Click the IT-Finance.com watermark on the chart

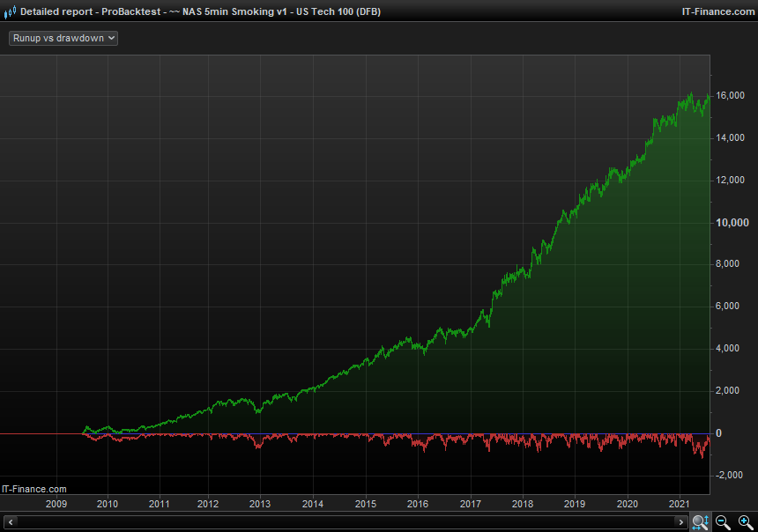[x=34, y=489]
